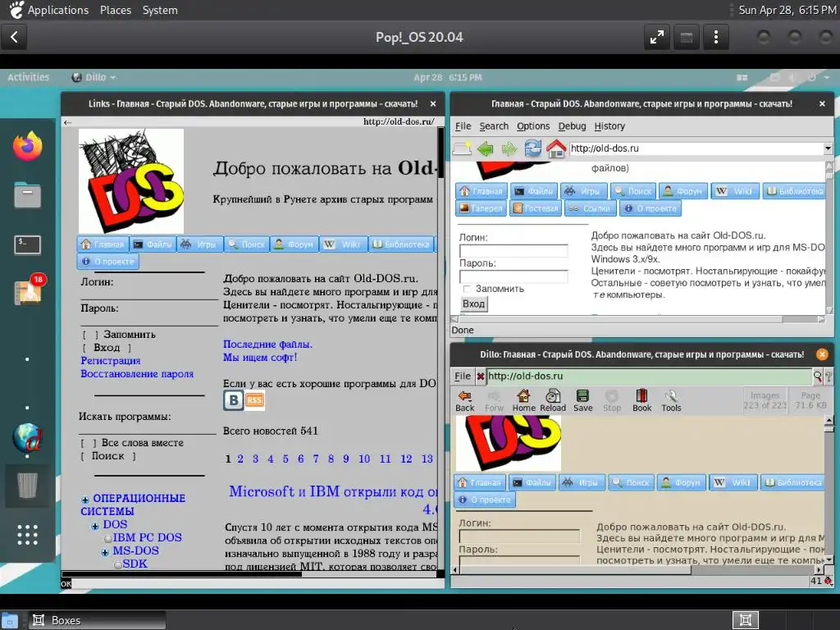Open Tools icon in Dillo toolbar
The width and height of the screenshot is (840, 630).
pyautogui.click(x=671, y=400)
